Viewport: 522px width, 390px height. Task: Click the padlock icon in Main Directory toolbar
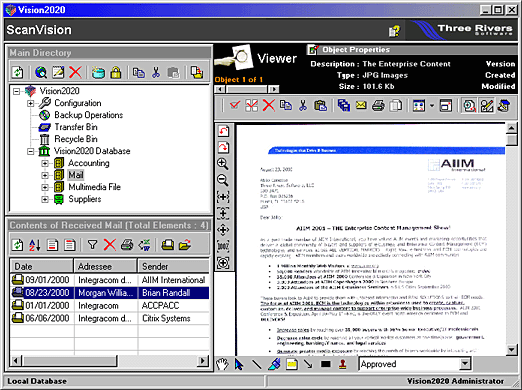pyautogui.click(x=116, y=72)
